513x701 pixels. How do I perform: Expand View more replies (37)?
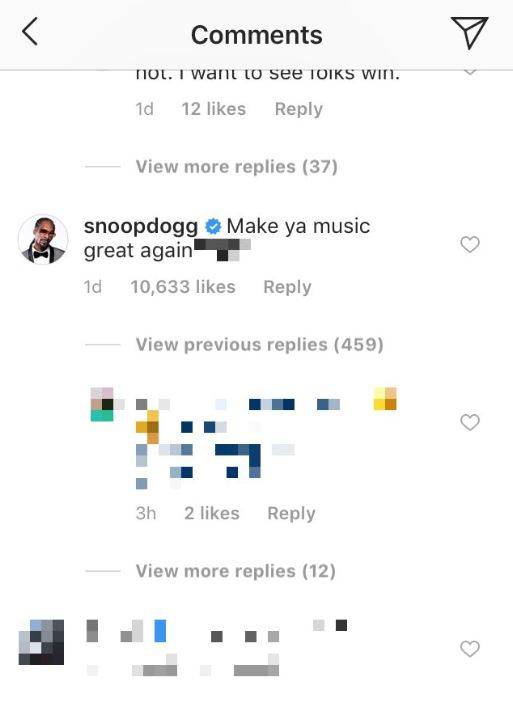pos(237,167)
